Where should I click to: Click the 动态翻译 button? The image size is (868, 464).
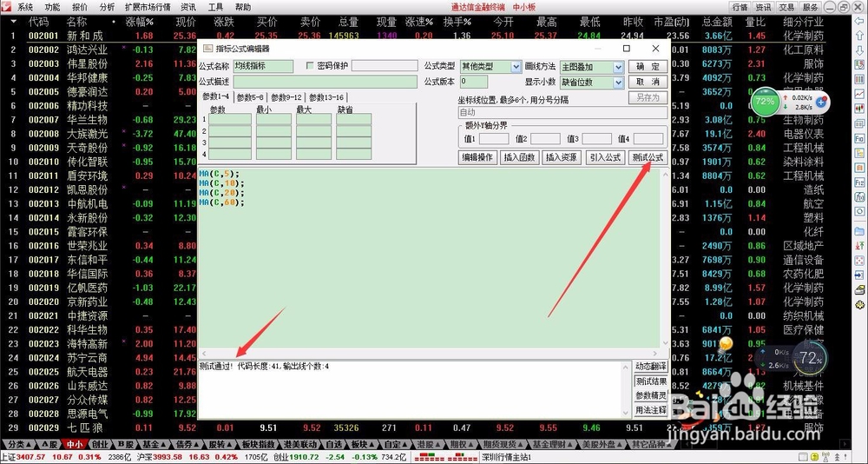(652, 367)
